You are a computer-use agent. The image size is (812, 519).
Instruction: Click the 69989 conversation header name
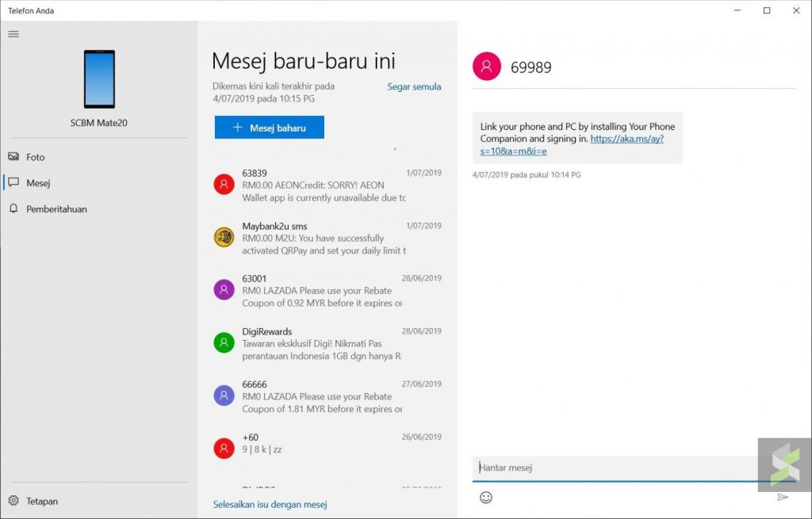(x=530, y=67)
